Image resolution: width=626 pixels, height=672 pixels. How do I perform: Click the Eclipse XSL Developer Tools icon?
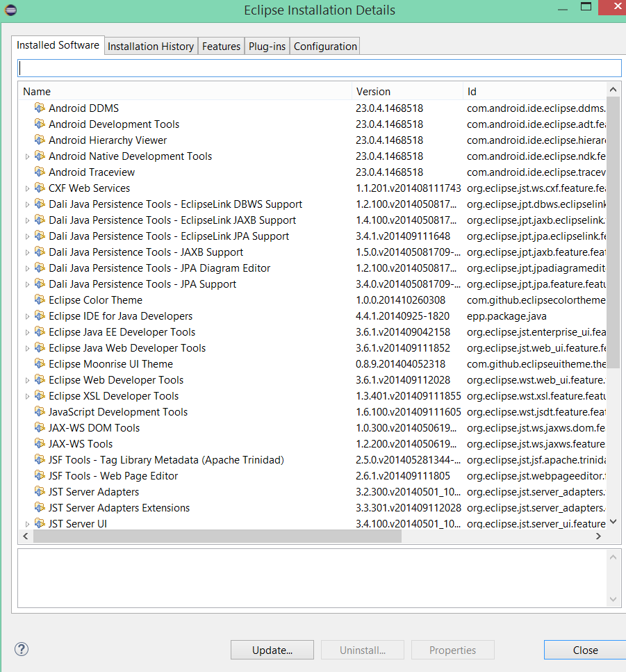(40, 395)
